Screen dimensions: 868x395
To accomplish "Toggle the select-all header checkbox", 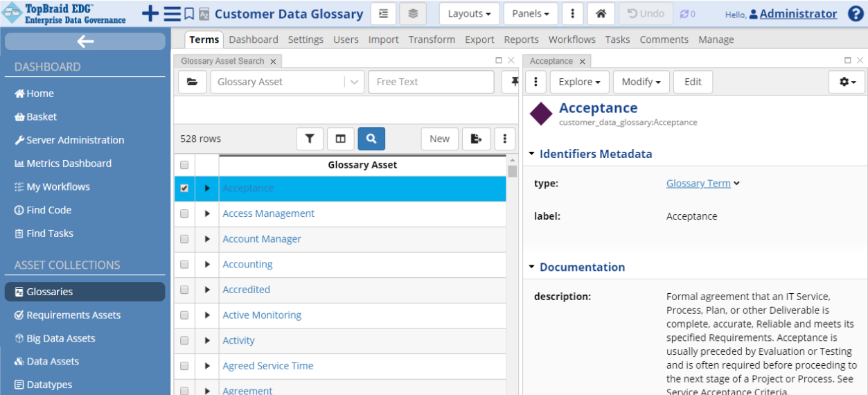I will pyautogui.click(x=184, y=165).
